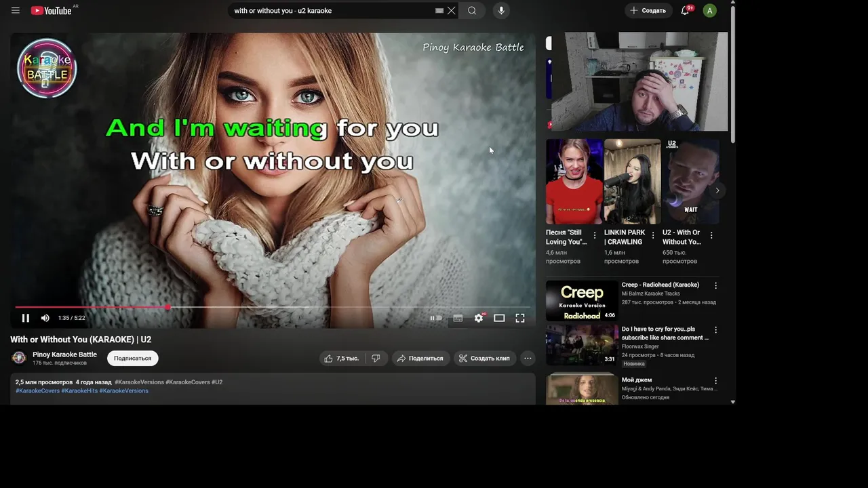Viewport: 868px width, 488px height.
Task: Open the U2 - With Or Without You short
Action: pos(690,182)
